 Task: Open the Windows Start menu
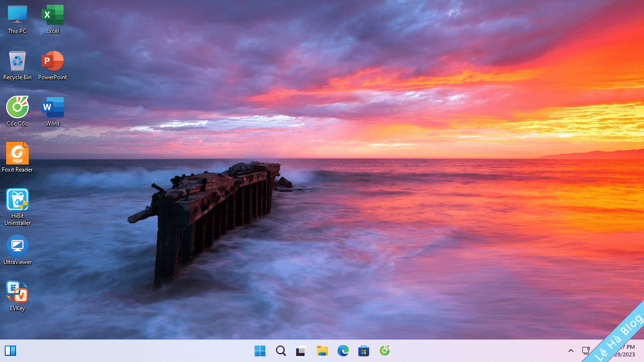click(x=260, y=351)
